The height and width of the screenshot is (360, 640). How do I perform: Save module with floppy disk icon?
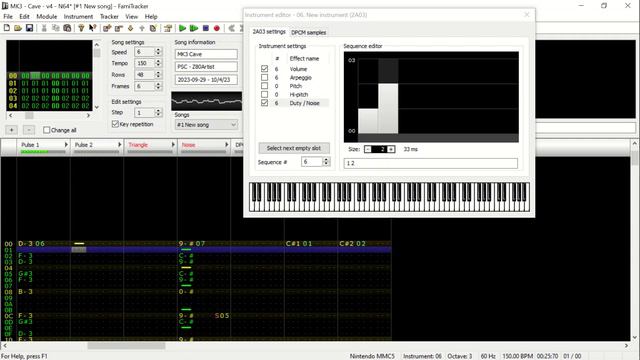click(29, 28)
